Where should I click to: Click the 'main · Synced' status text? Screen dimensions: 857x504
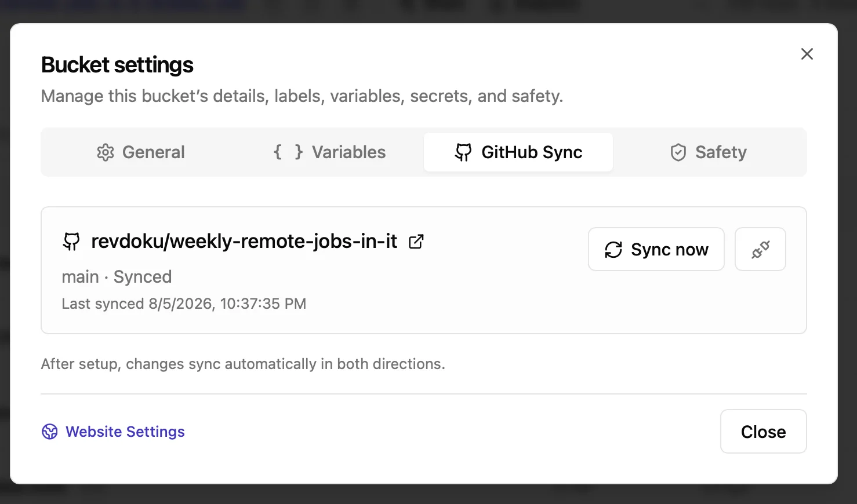click(x=117, y=277)
